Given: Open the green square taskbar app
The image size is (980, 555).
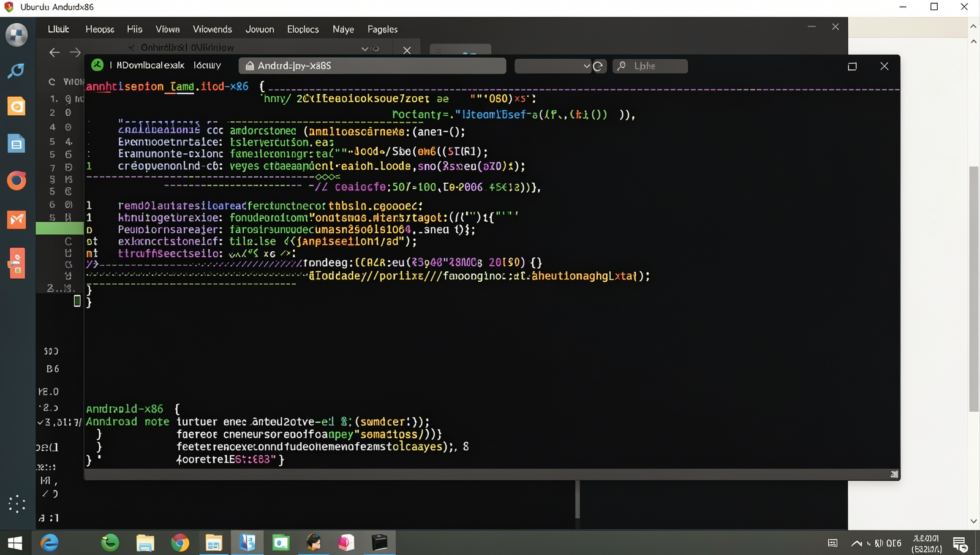Looking at the screenshot, I should point(281,543).
